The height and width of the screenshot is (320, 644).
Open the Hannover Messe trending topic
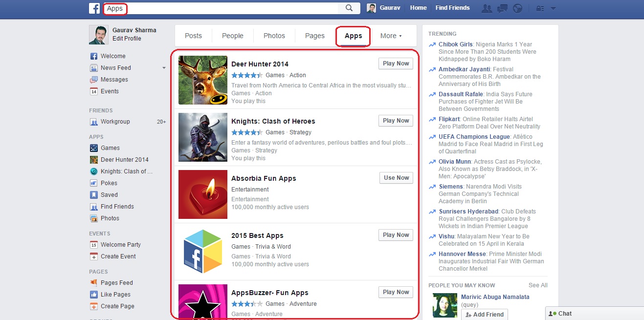(x=462, y=254)
